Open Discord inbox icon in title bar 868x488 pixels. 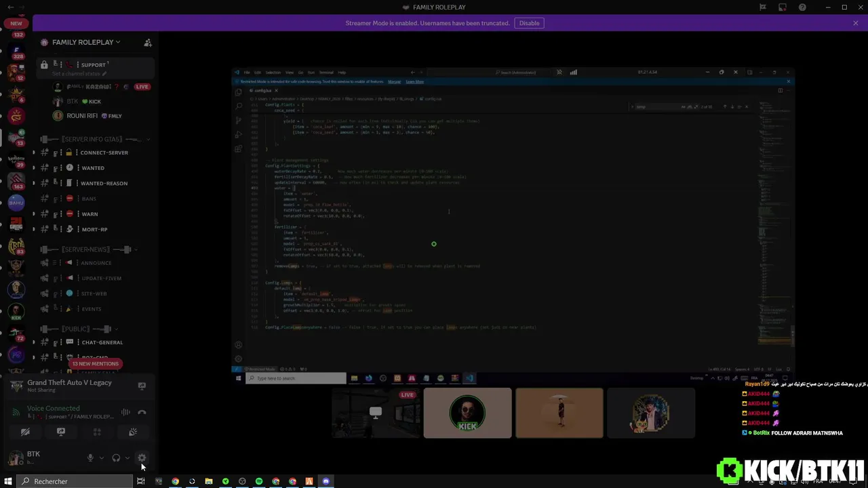[783, 7]
